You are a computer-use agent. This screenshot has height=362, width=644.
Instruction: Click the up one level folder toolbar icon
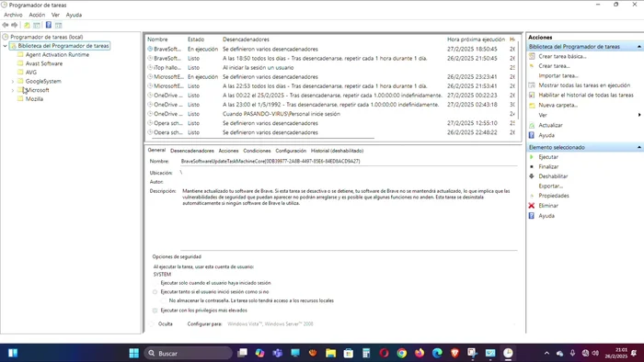27,25
